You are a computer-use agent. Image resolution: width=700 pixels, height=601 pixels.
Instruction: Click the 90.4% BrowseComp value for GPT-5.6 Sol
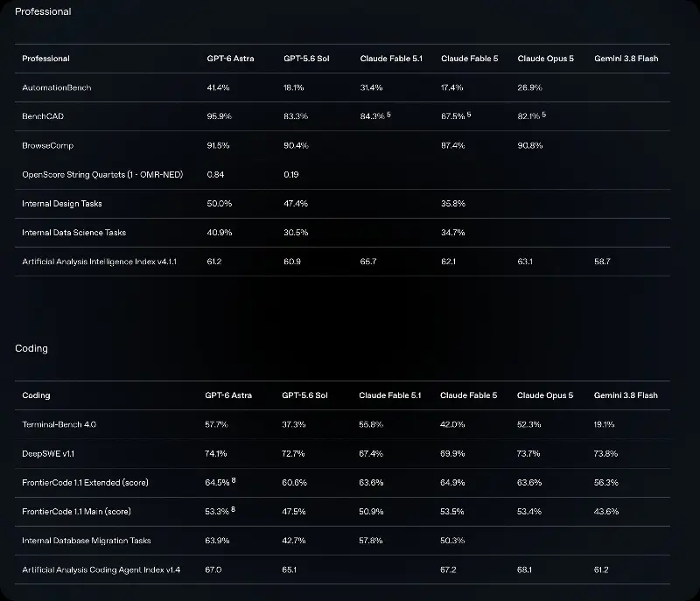pos(296,145)
